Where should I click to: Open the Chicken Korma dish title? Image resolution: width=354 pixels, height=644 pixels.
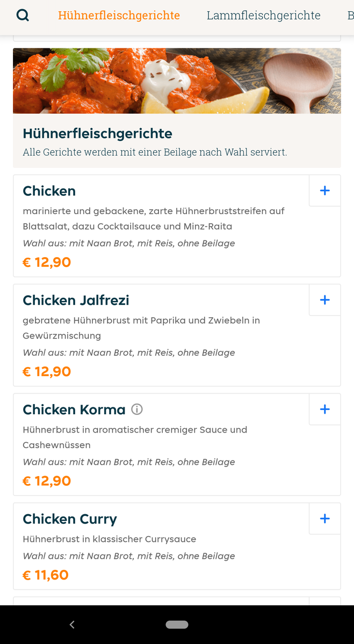click(x=74, y=409)
